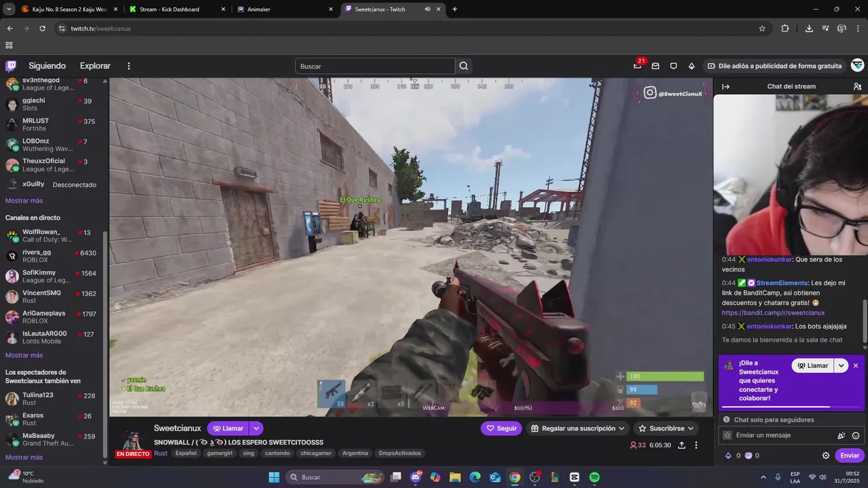Click the Español stream tag

(x=186, y=453)
